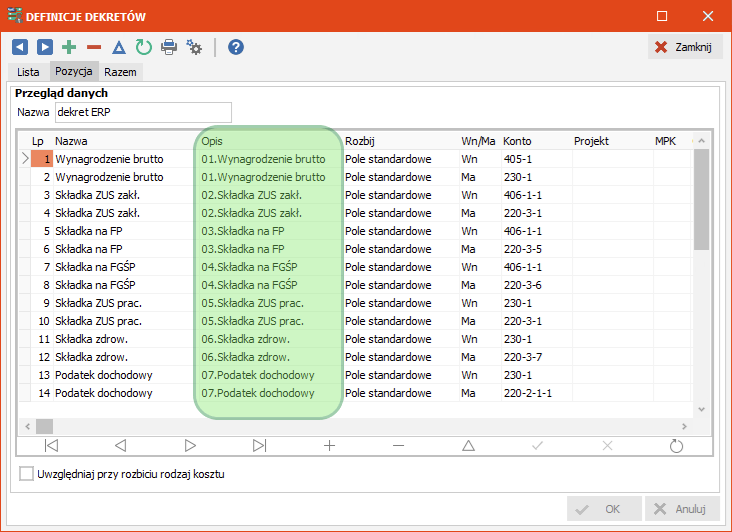
Task: Click vertical scrollbar down arrow
Action: pyautogui.click(x=701, y=409)
